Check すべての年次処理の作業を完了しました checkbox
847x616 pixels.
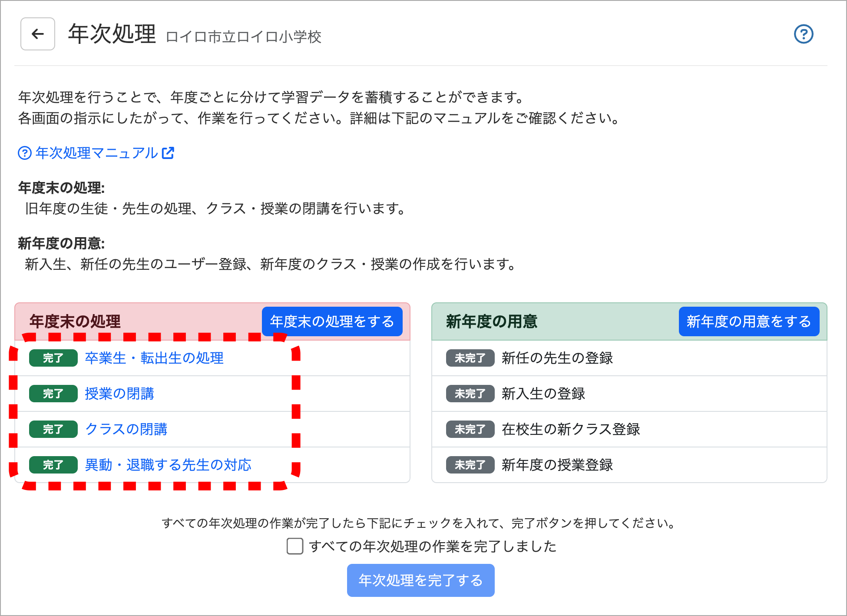pos(295,546)
